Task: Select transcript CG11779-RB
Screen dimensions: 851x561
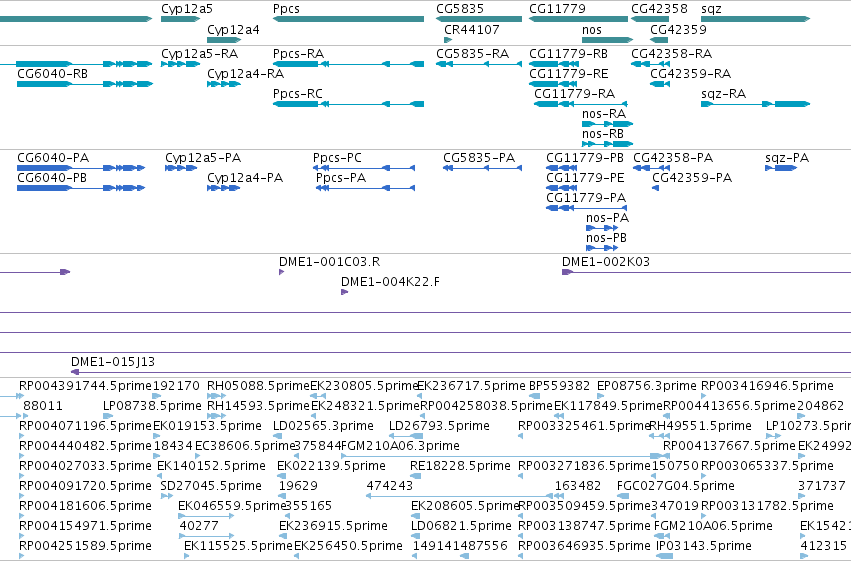Action: point(568,54)
